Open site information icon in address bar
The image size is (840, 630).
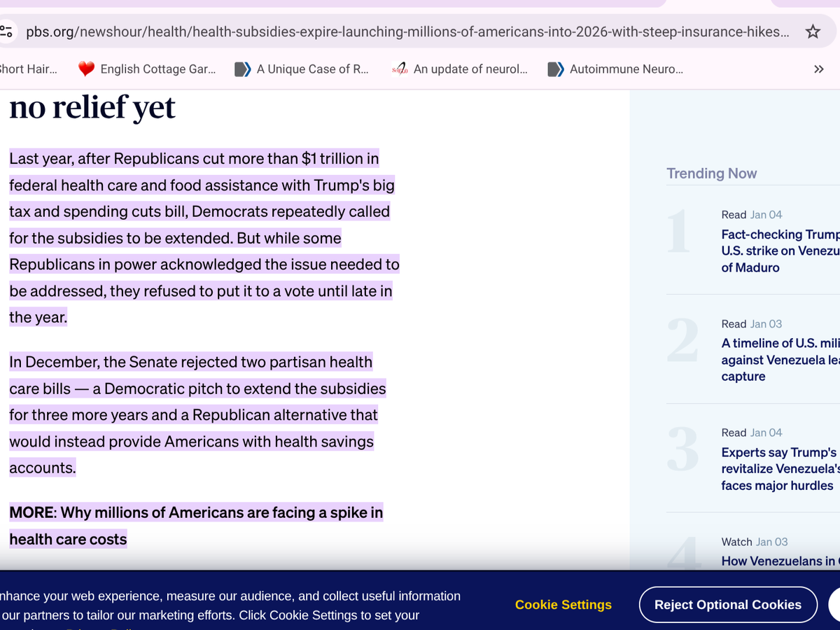click(7, 31)
